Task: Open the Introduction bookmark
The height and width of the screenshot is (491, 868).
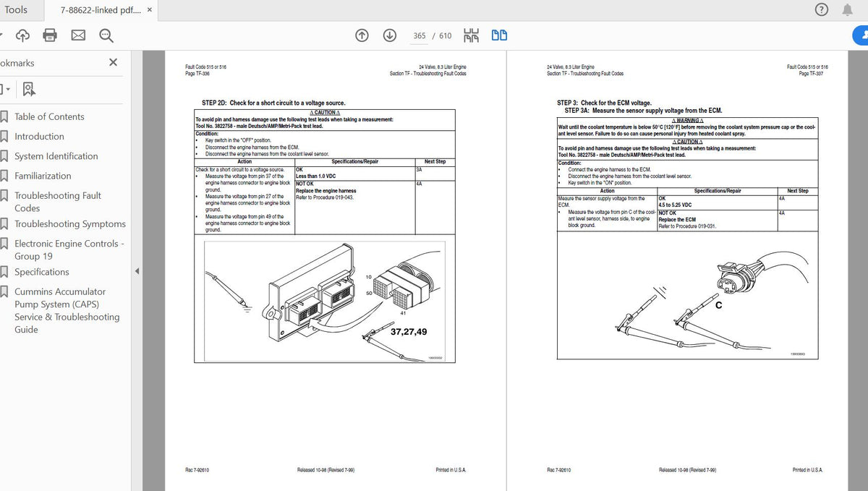Action: pyautogui.click(x=39, y=136)
